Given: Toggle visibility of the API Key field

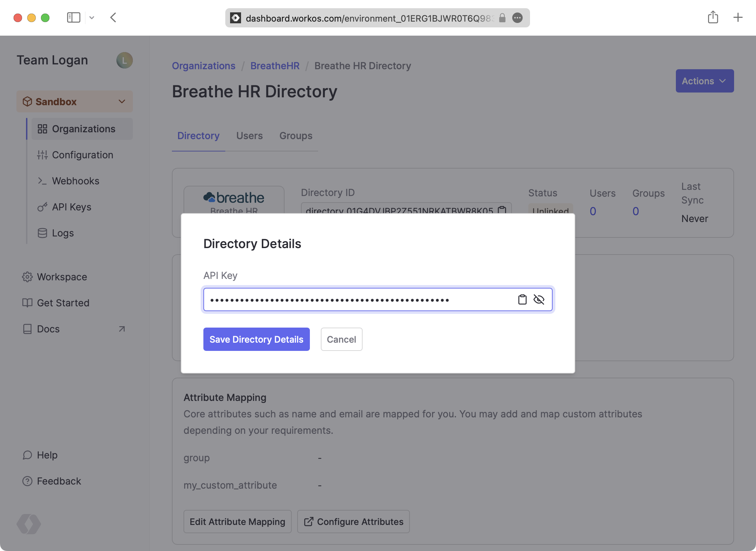Looking at the screenshot, I should 539,299.
